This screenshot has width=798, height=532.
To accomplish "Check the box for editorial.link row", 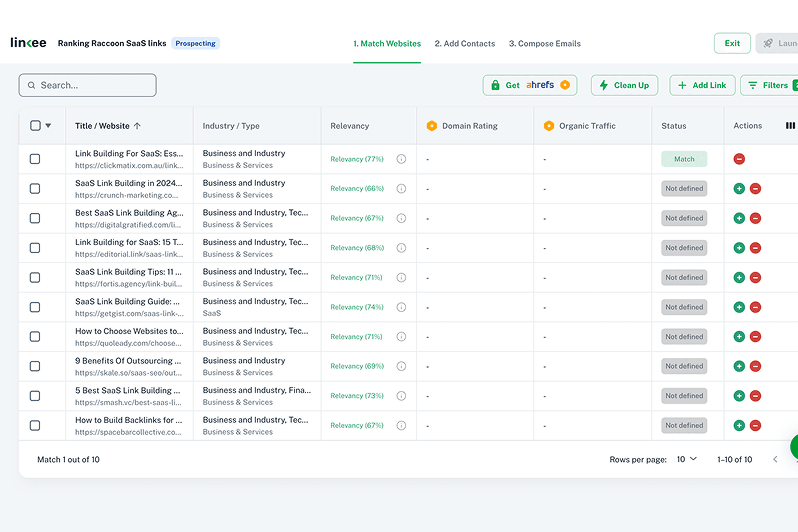I will (x=35, y=248).
